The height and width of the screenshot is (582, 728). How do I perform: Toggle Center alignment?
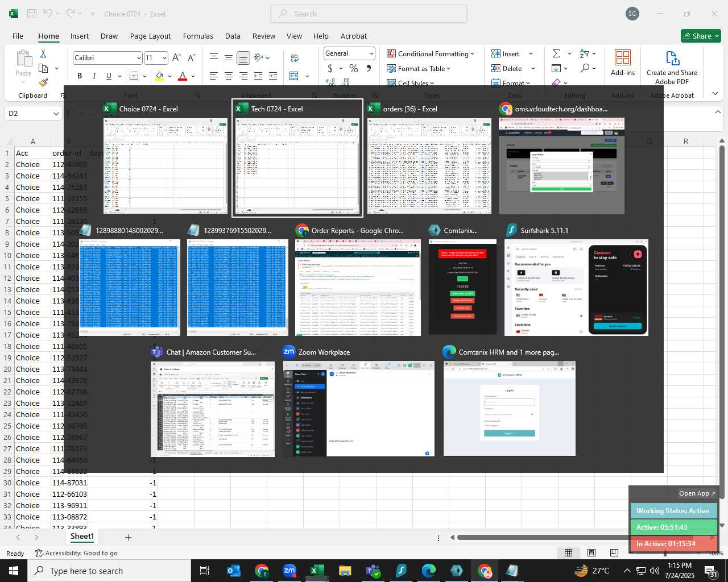point(228,76)
